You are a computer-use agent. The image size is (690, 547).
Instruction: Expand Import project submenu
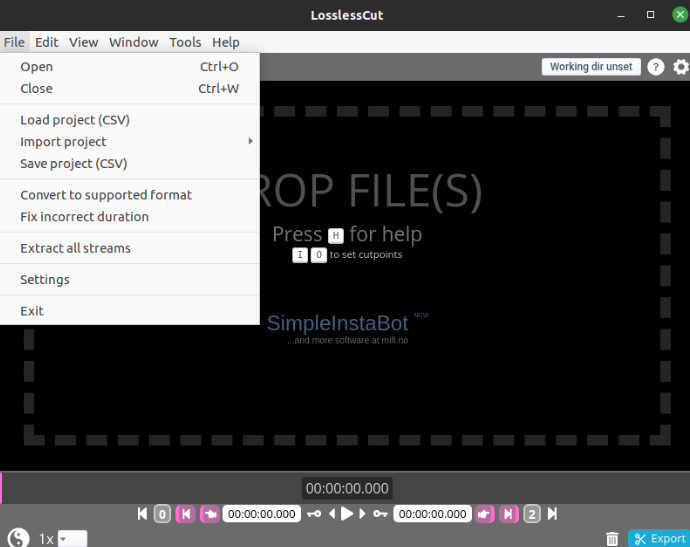pyautogui.click(x=130, y=142)
